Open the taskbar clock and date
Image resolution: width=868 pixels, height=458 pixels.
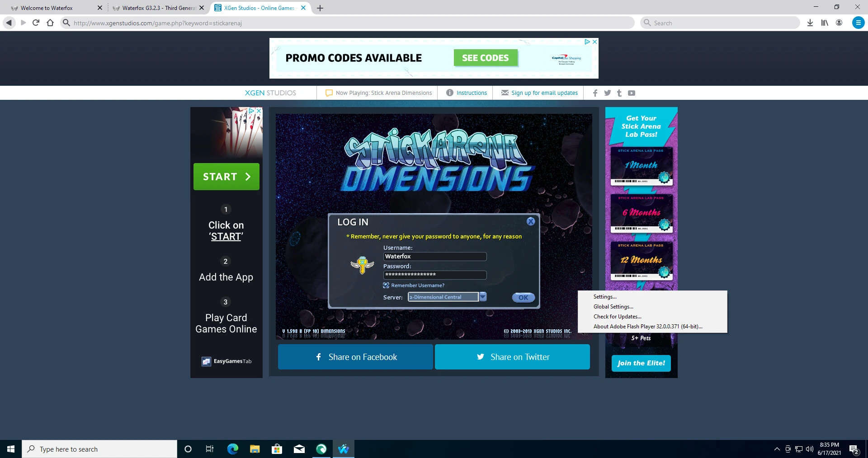coord(829,449)
